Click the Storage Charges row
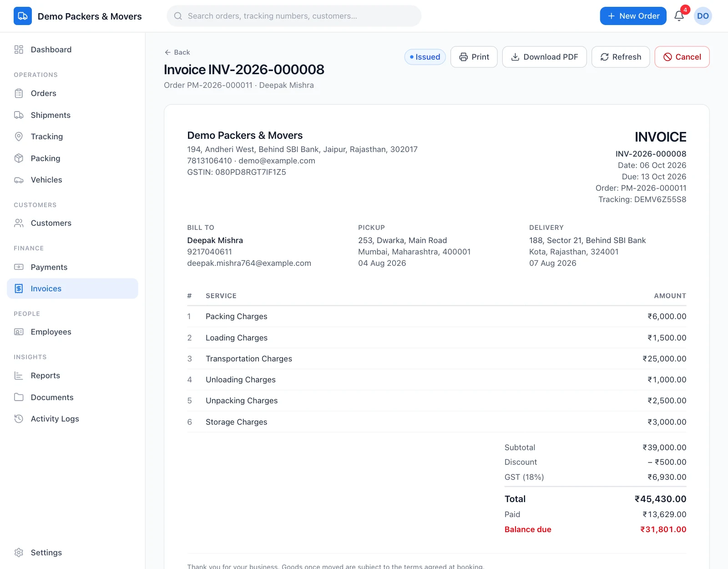This screenshot has width=728, height=569. point(436,422)
